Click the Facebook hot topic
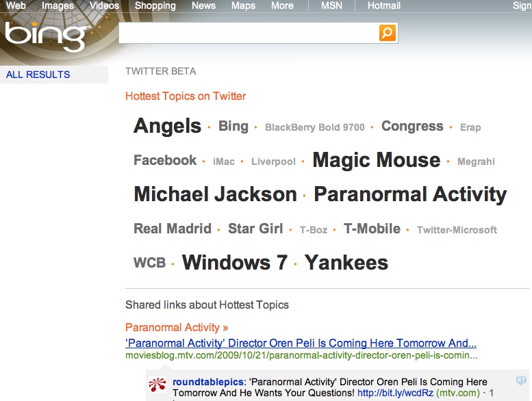This screenshot has width=532, height=401. click(165, 160)
